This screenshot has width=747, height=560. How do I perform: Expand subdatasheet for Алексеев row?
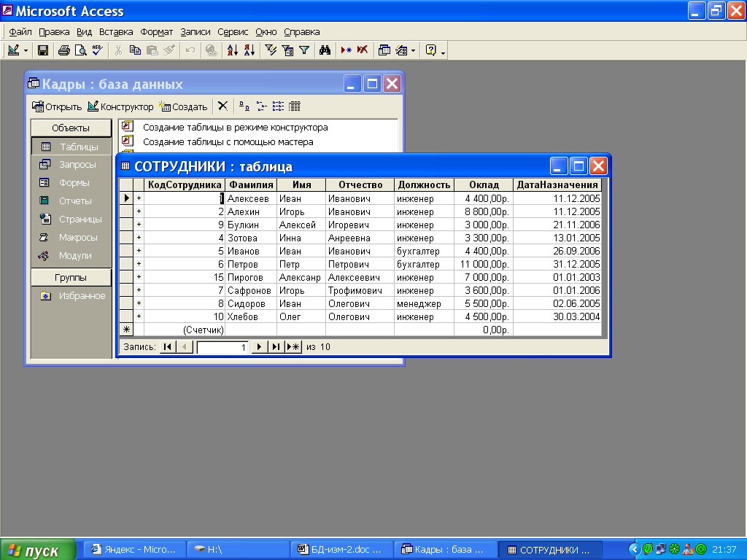pos(139,198)
